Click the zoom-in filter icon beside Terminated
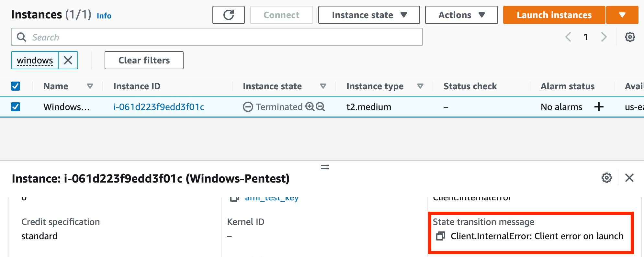 point(310,107)
